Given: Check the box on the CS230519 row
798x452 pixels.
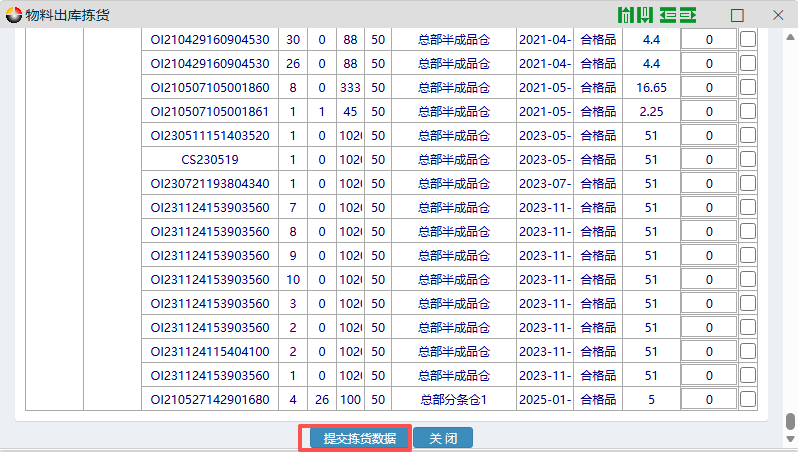Looking at the screenshot, I should coord(748,160).
